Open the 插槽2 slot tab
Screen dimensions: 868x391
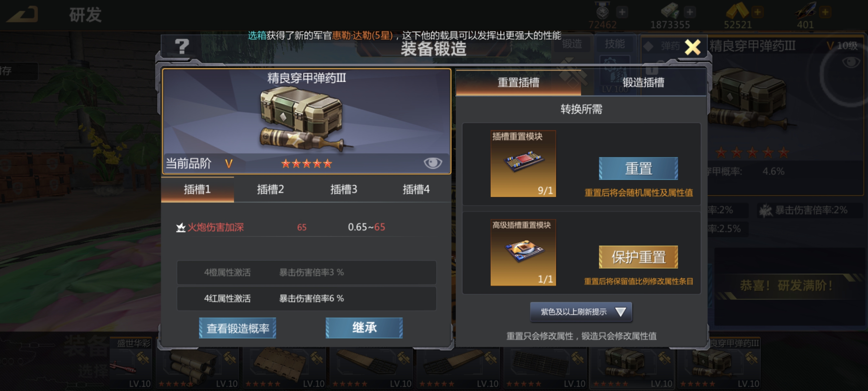(x=270, y=190)
